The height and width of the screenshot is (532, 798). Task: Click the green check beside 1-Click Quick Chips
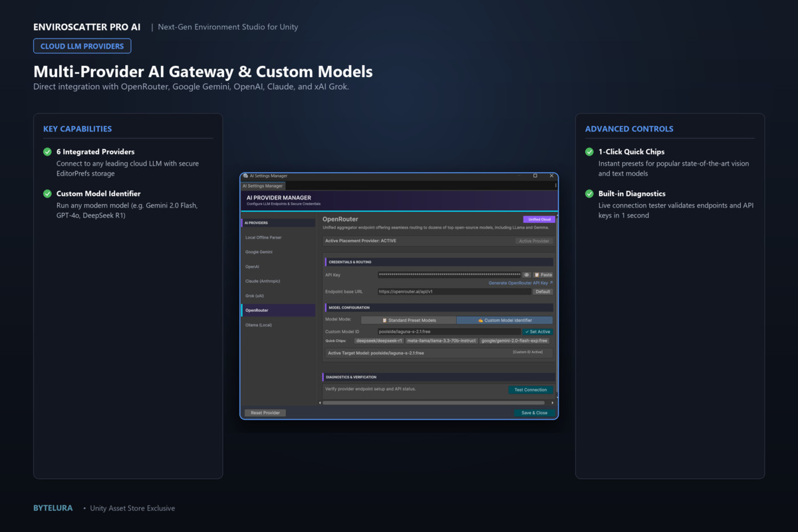[x=589, y=152]
